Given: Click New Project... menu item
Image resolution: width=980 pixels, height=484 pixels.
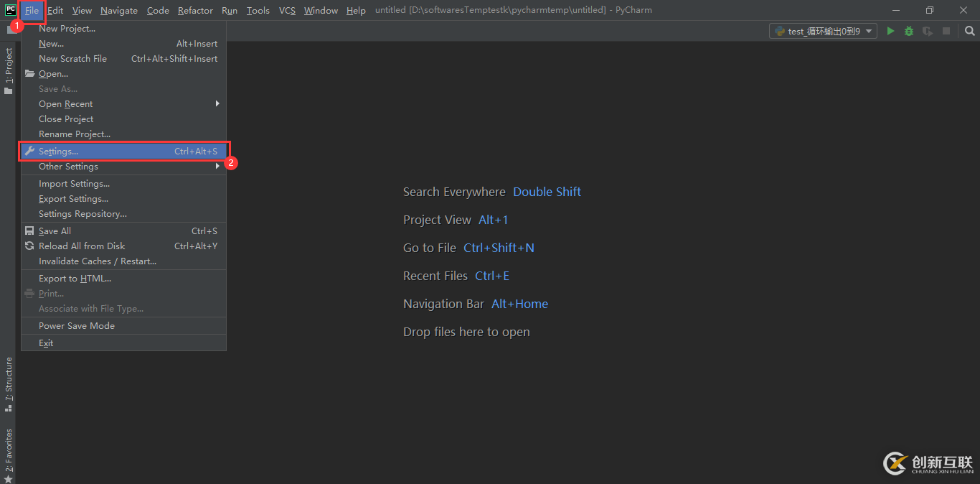Looking at the screenshot, I should coord(67,29).
